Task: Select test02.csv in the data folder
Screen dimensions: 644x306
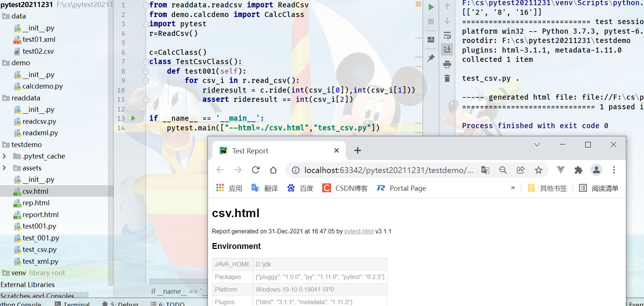Action: (x=38, y=51)
